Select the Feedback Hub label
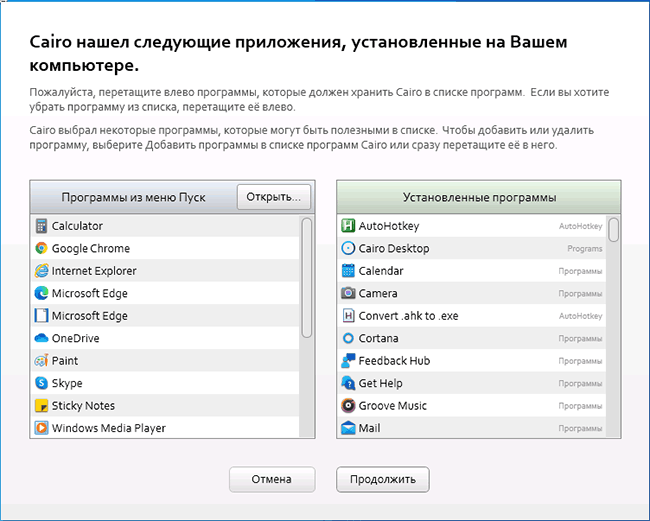Image resolution: width=650 pixels, height=521 pixels. (x=394, y=361)
